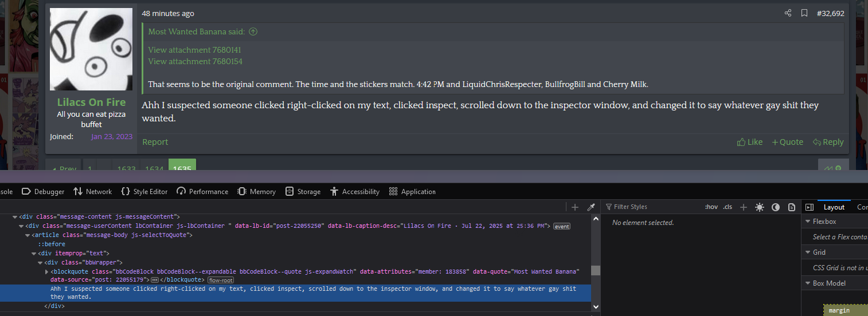Viewport: 868px width, 316px height.
Task: Click markup scrollbar down arrow
Action: click(596, 307)
